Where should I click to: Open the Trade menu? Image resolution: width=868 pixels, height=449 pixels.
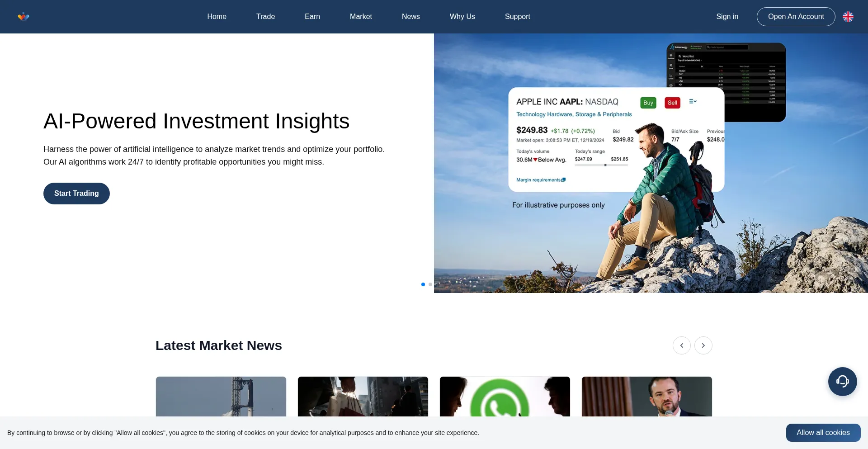point(266,17)
